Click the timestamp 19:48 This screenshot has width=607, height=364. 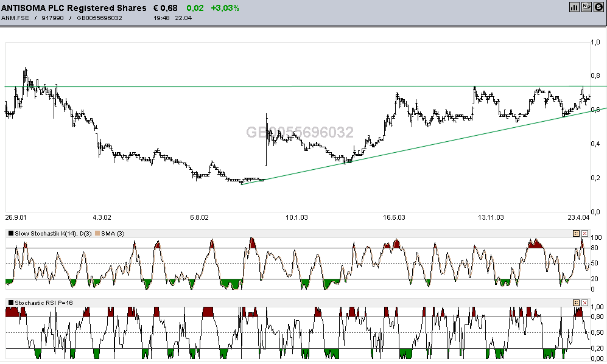click(x=161, y=18)
